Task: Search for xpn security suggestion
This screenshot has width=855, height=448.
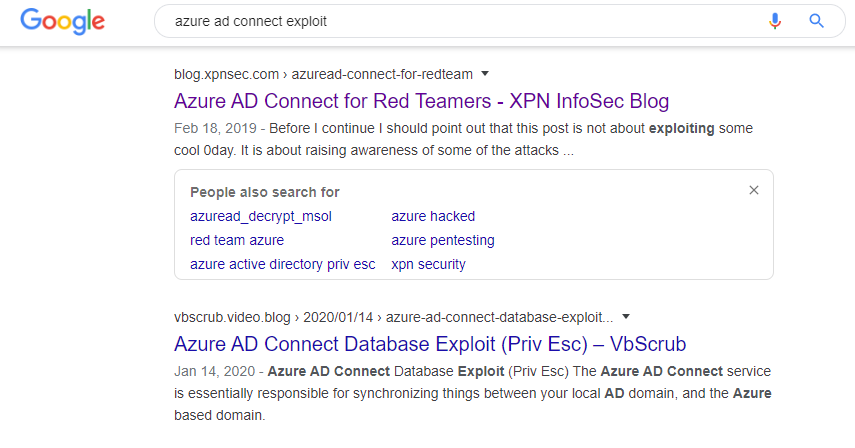Action: [x=428, y=264]
